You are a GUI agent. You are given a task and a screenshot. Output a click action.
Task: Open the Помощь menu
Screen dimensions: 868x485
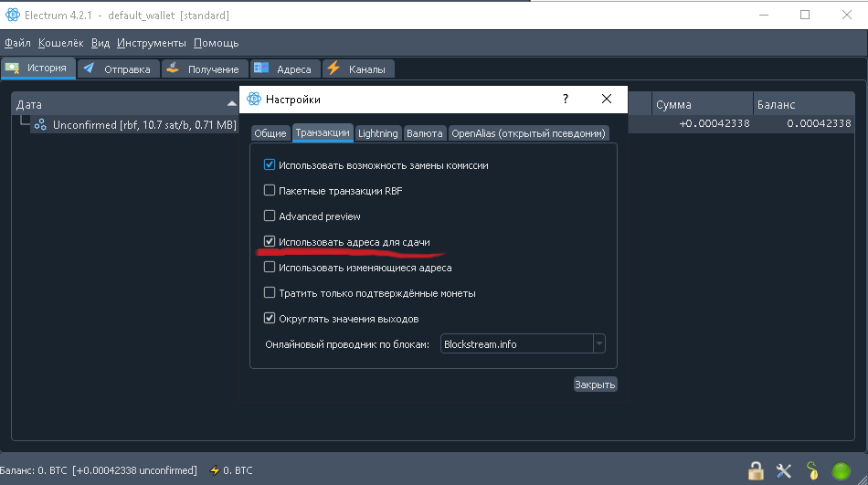pyautogui.click(x=216, y=43)
